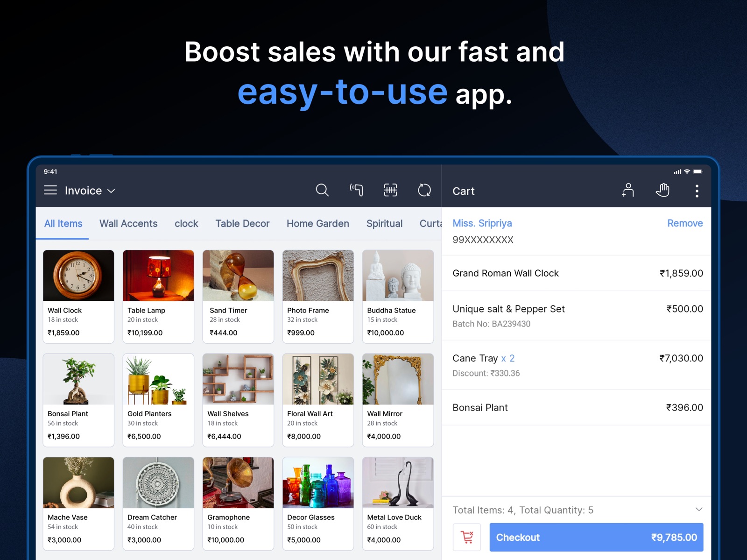Add the Mache Vase item
Viewport: 747px width, 560px height.
click(78, 504)
